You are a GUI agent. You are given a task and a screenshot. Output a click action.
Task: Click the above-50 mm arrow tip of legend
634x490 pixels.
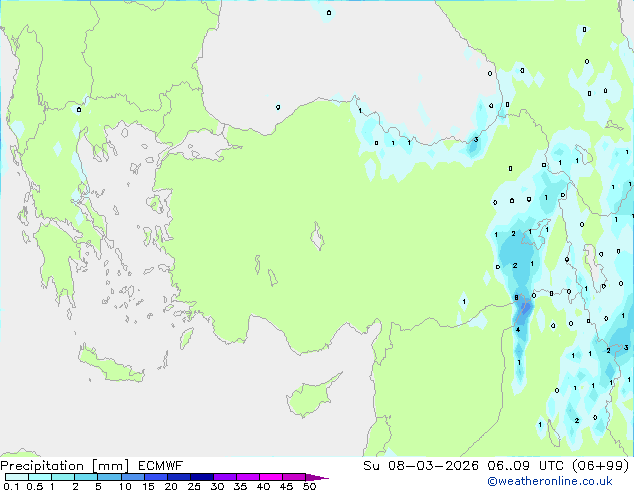tap(317, 477)
